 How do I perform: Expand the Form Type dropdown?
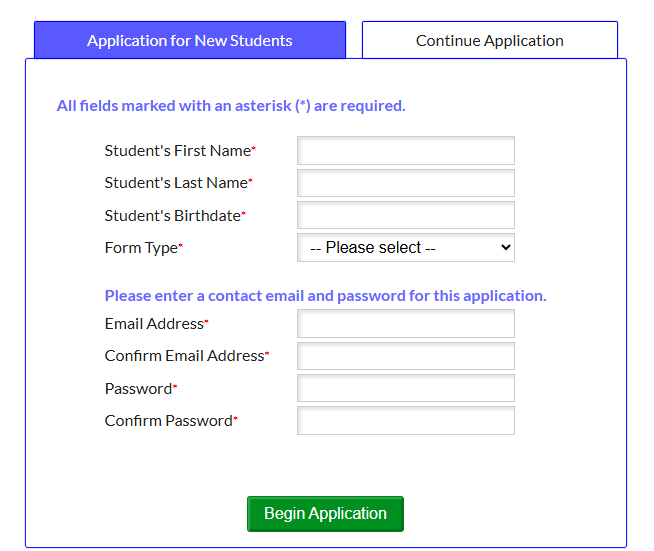406,247
